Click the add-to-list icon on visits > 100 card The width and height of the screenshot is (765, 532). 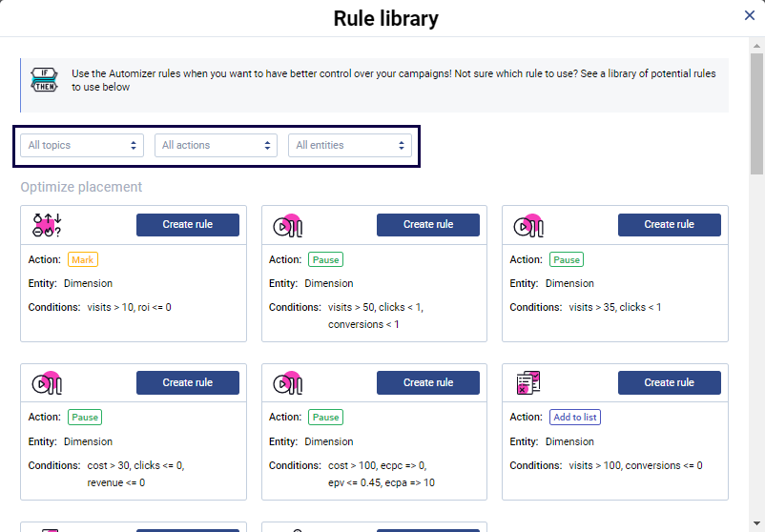tap(527, 382)
